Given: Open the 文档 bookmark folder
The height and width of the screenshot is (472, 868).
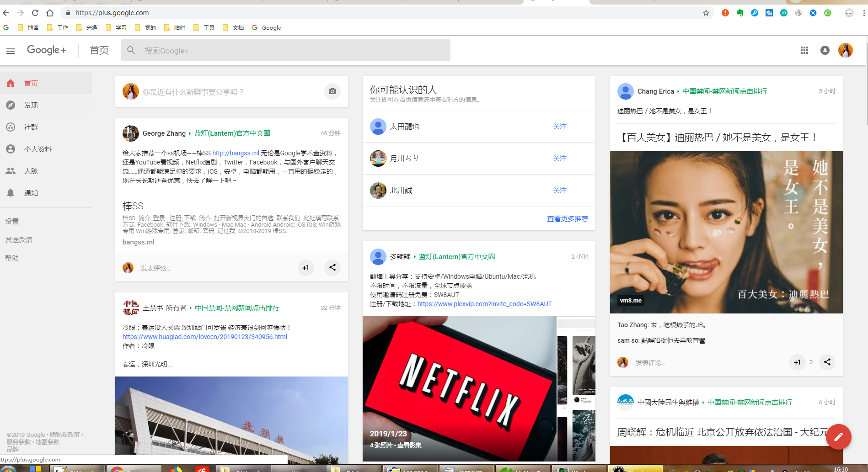Looking at the screenshot, I should click(233, 28).
